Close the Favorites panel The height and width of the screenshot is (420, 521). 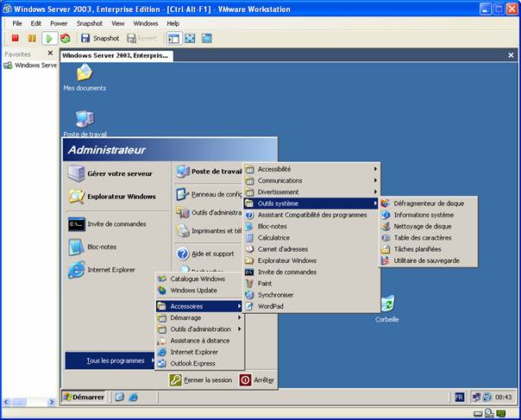point(50,53)
